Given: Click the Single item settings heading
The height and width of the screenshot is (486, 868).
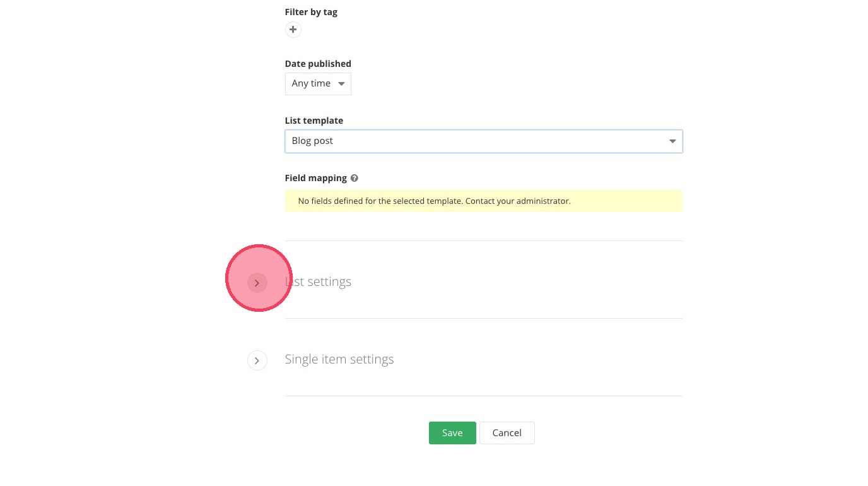Looking at the screenshot, I should pos(339,359).
